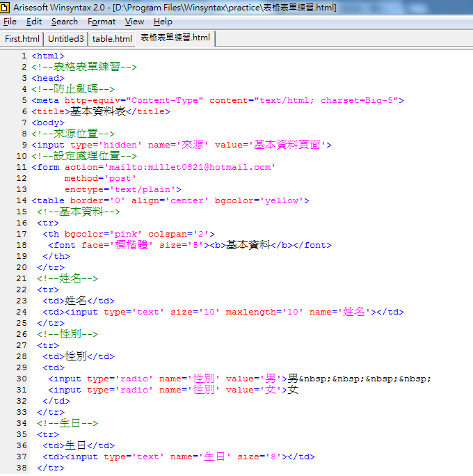Click value='女' on line 31

pyautogui.click(x=254, y=390)
